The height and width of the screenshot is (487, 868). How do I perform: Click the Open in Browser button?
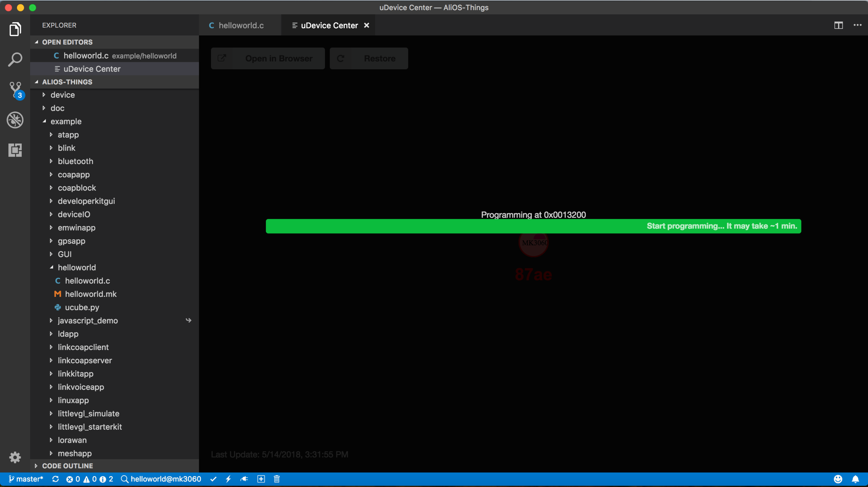(x=268, y=58)
